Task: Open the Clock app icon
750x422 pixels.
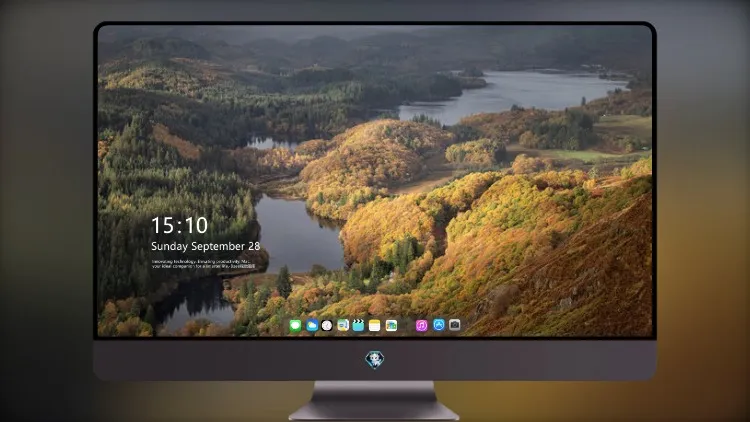Action: coord(327,326)
